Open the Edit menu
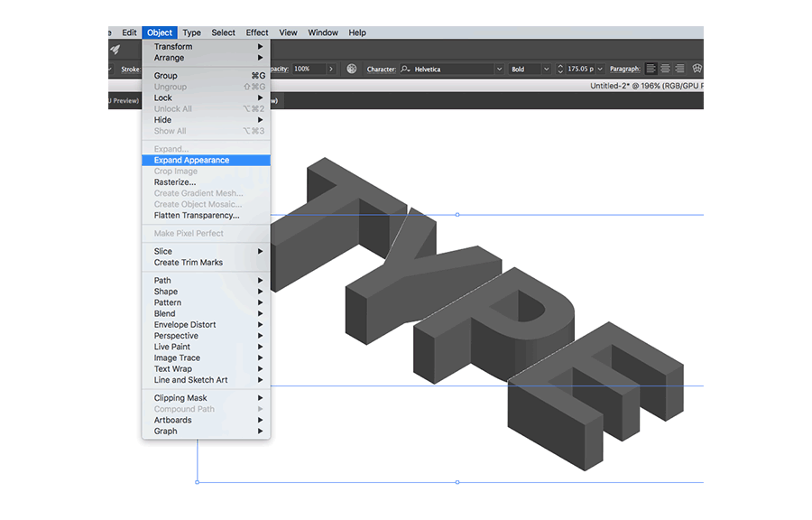 click(129, 32)
